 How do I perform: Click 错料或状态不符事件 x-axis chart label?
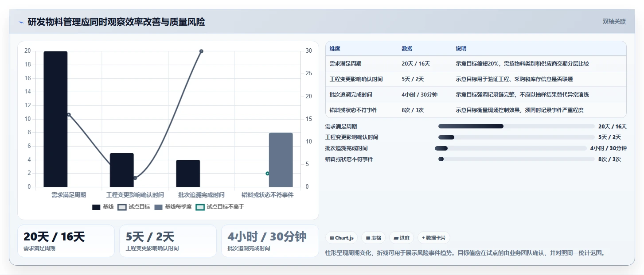point(268,195)
